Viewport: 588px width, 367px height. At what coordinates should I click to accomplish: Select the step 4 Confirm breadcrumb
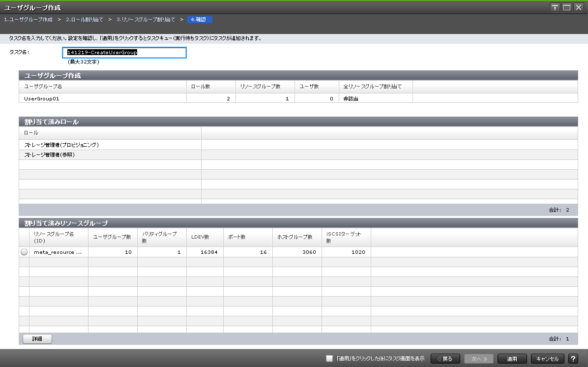click(199, 20)
